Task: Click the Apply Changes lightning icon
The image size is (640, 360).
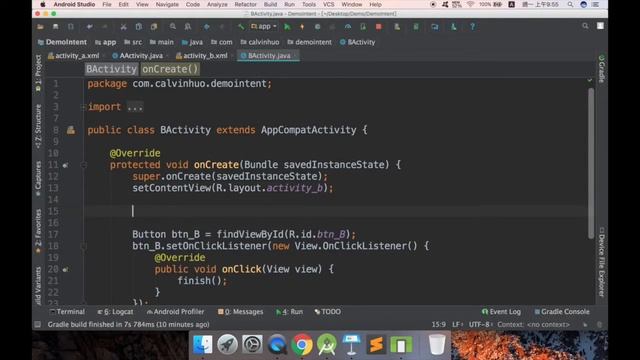Action: 302,27
